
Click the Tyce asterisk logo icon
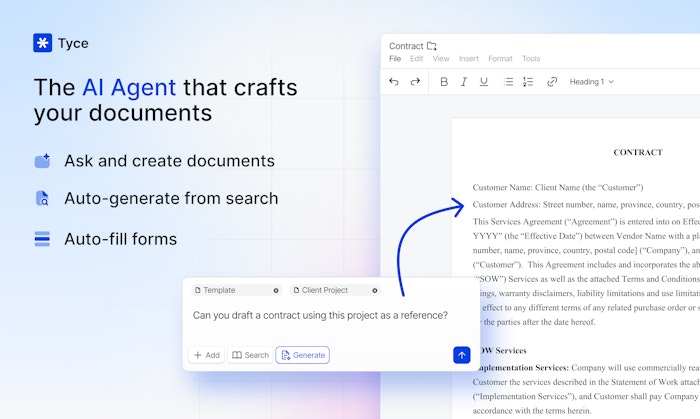42,43
